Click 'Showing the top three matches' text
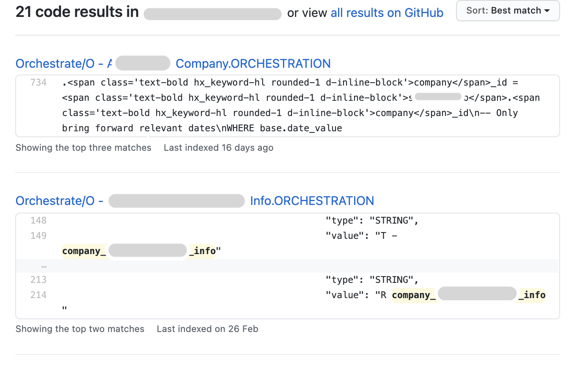The width and height of the screenshot is (588, 368). click(x=83, y=148)
